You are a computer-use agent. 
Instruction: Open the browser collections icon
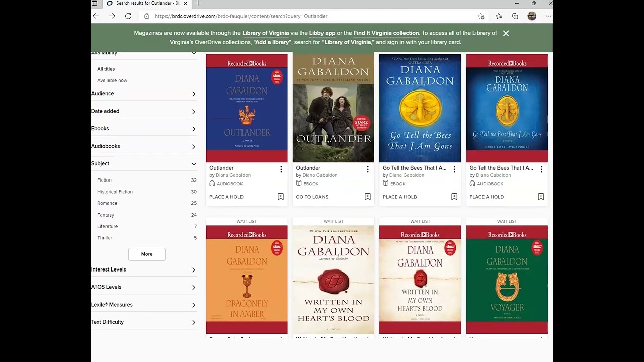coord(515,16)
